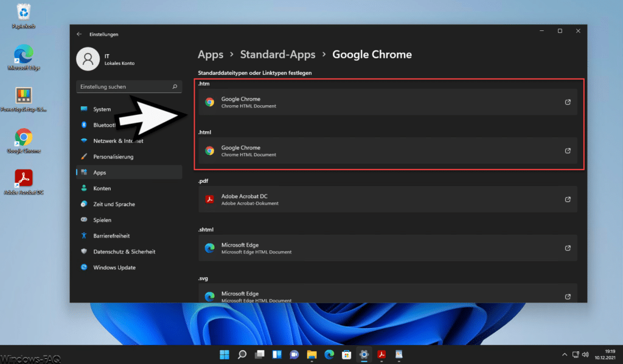Maximize the Einstellungen window

coord(560,31)
